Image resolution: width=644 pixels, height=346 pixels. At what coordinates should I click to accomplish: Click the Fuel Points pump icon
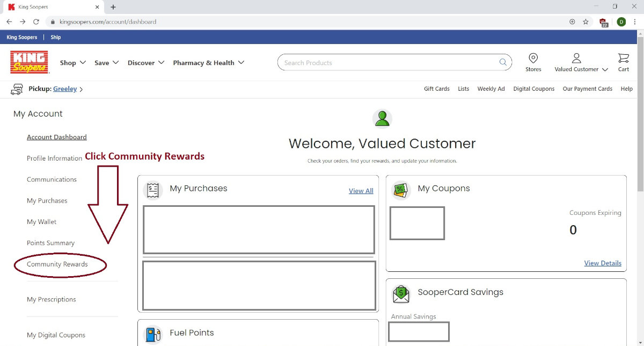coord(153,335)
